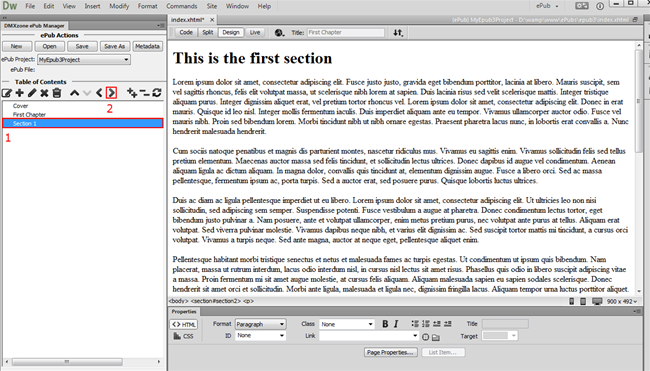
Task: Click the move up arrow icon
Action: click(x=75, y=93)
